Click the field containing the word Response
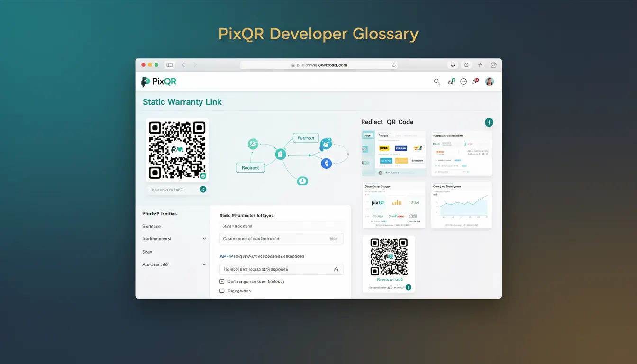Viewport: 637px width, 364px height. (x=282, y=269)
